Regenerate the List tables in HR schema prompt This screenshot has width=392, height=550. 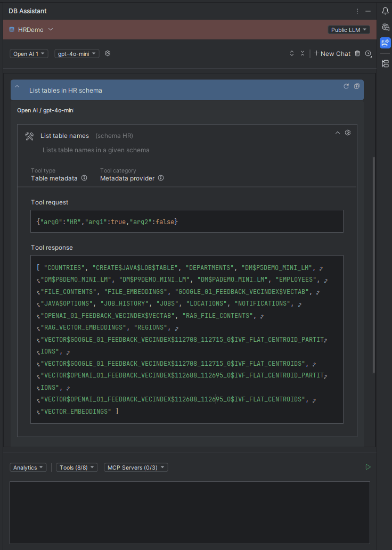click(x=346, y=86)
